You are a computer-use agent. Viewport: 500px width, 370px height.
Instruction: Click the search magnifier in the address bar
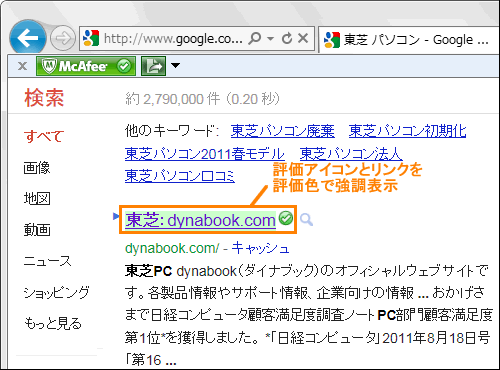coord(255,38)
